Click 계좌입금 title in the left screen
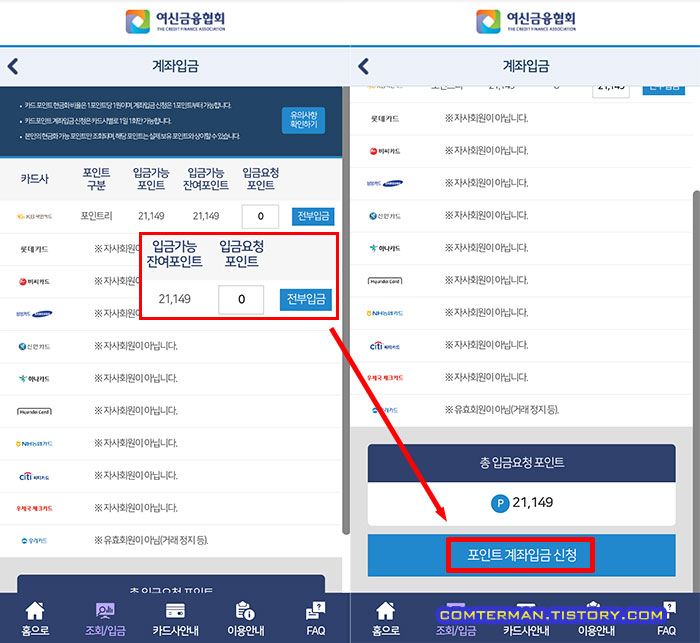 [175, 66]
